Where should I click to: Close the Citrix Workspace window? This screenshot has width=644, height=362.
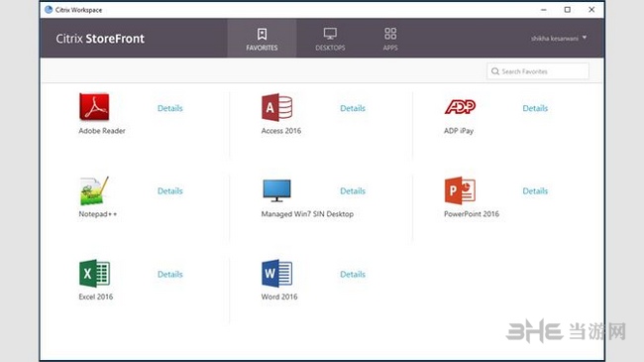coord(591,10)
